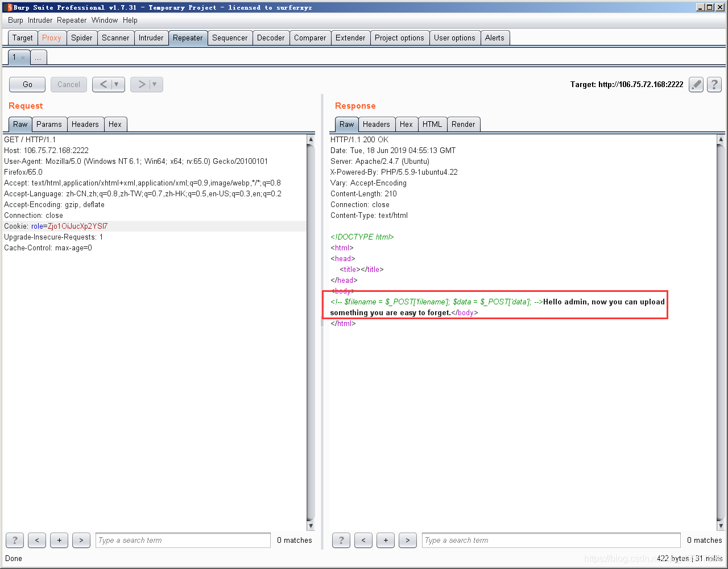This screenshot has width=728, height=569.
Task: Open the Window menu
Action: pyautogui.click(x=105, y=20)
